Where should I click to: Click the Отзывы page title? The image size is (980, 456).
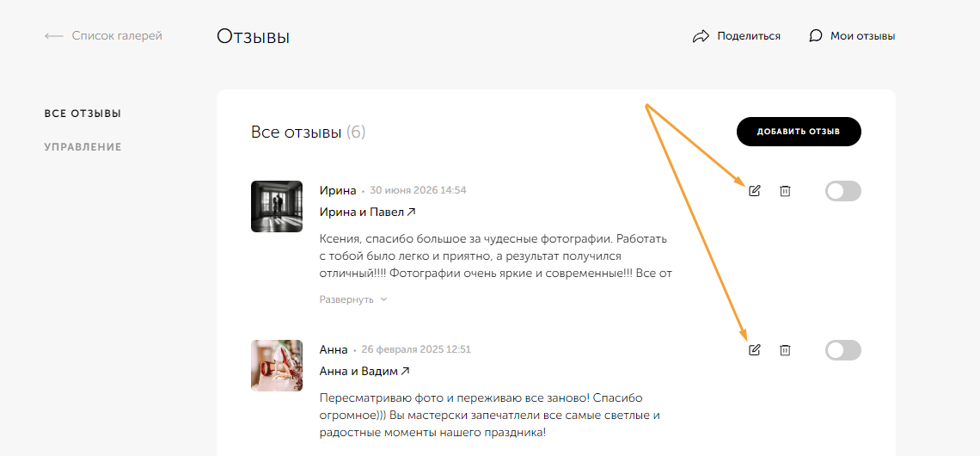coord(253,36)
